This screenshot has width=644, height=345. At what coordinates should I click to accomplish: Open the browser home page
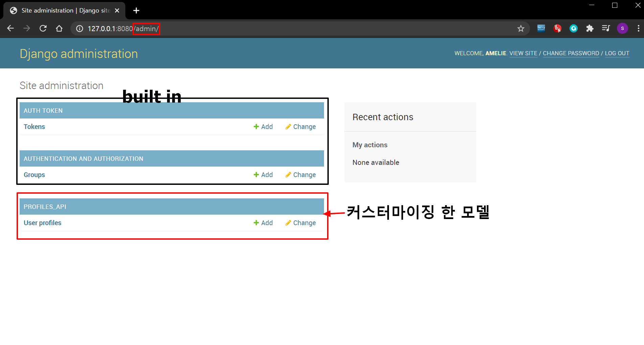pos(59,28)
